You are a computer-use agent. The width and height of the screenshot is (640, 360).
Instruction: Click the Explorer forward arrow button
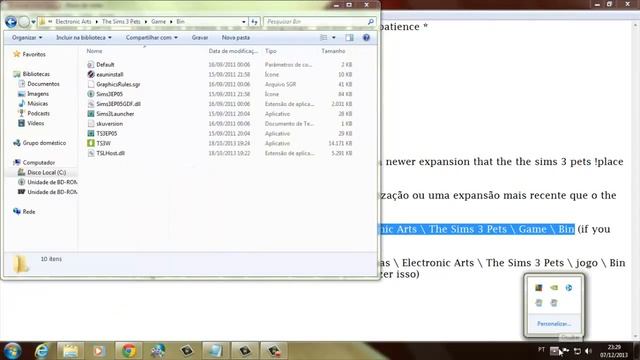pos(24,22)
